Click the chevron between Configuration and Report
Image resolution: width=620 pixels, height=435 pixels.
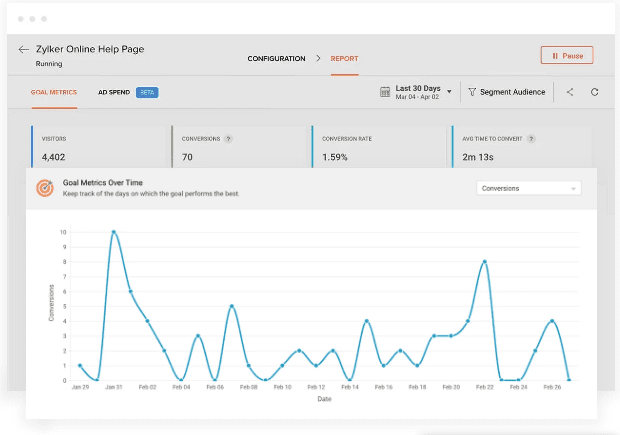318,59
